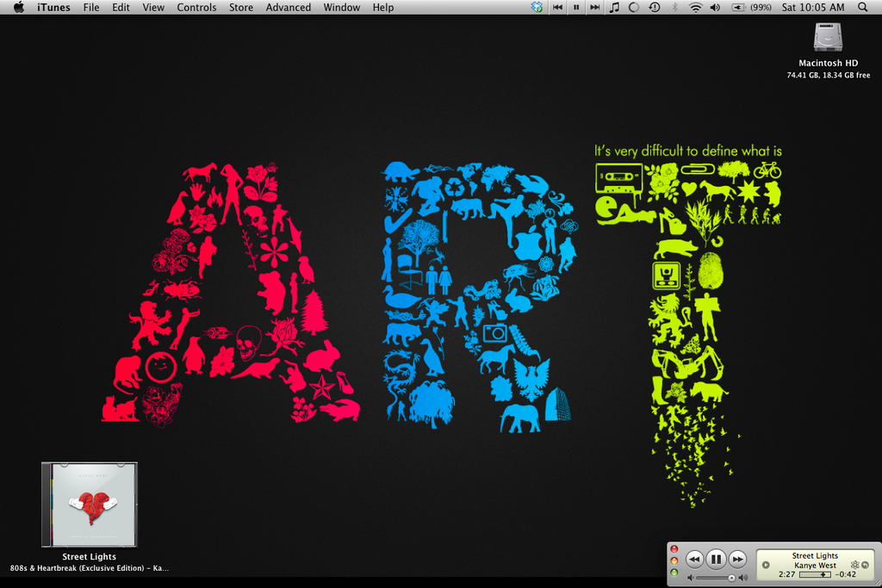Viewport: 882px width, 588px height.
Task: Click the low volume speaker icon
Action: tap(690, 578)
